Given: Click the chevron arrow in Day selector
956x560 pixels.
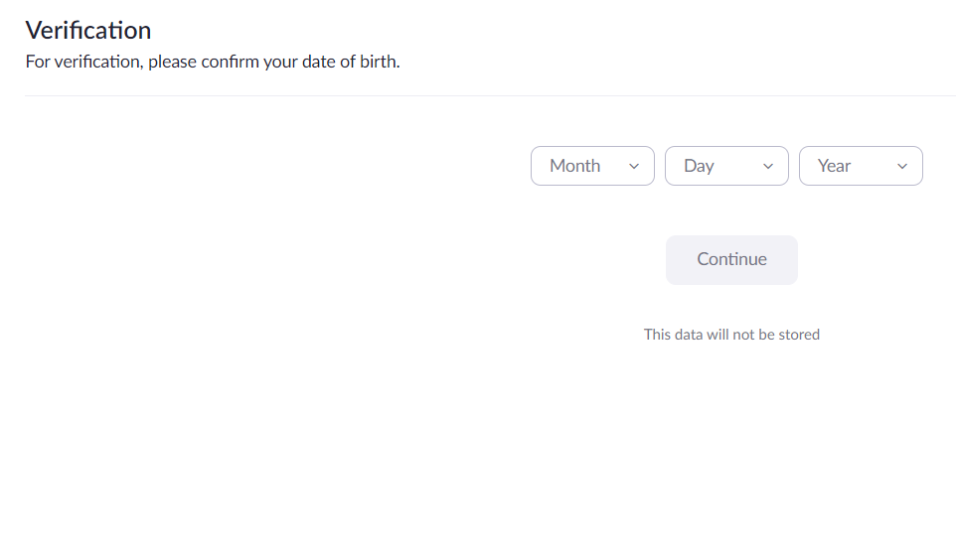Looking at the screenshot, I should pyautogui.click(x=768, y=167).
